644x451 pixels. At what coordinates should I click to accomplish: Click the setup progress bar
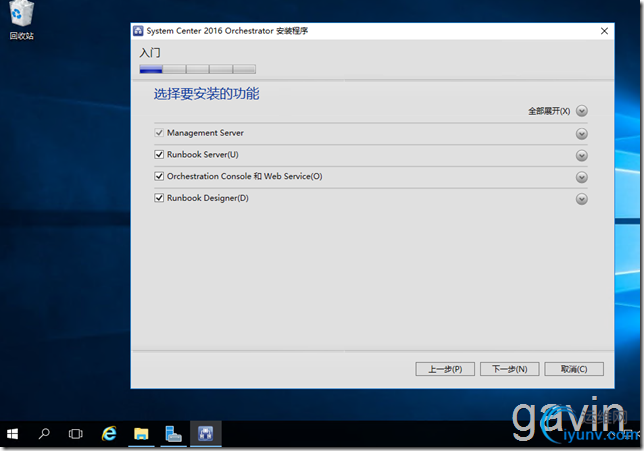(x=198, y=69)
